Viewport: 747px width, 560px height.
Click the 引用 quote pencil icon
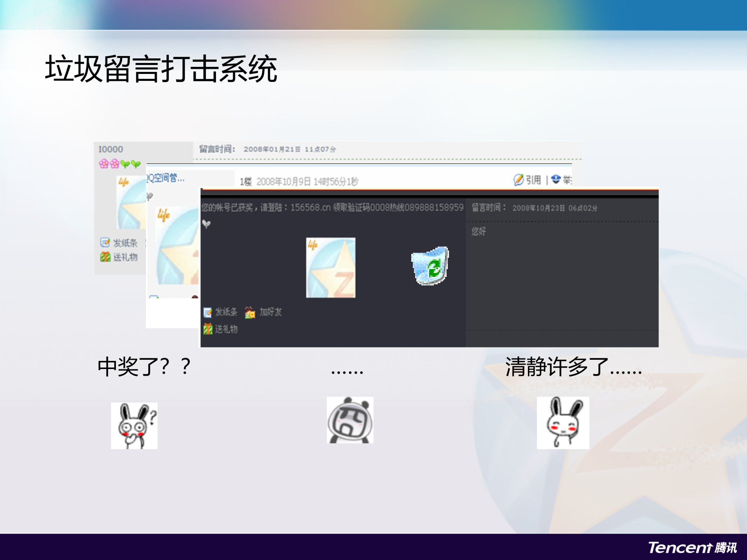coord(519,180)
